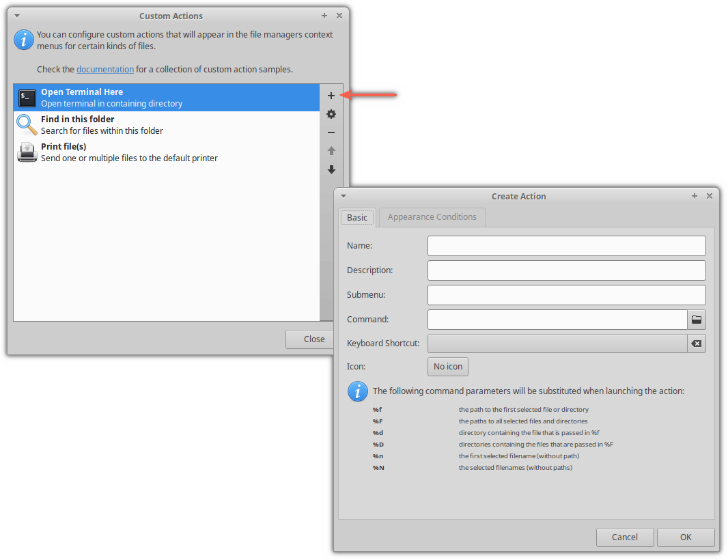Cancel the Create Action dialog

click(625, 537)
